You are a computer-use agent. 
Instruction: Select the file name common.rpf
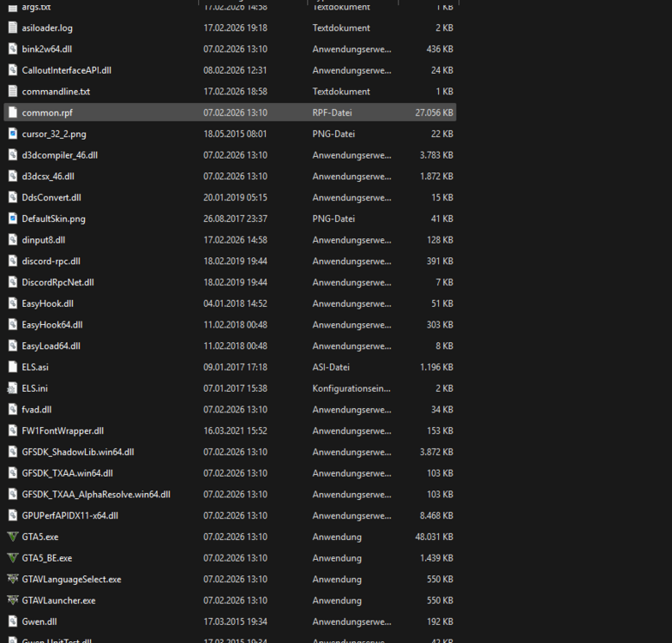click(x=47, y=113)
